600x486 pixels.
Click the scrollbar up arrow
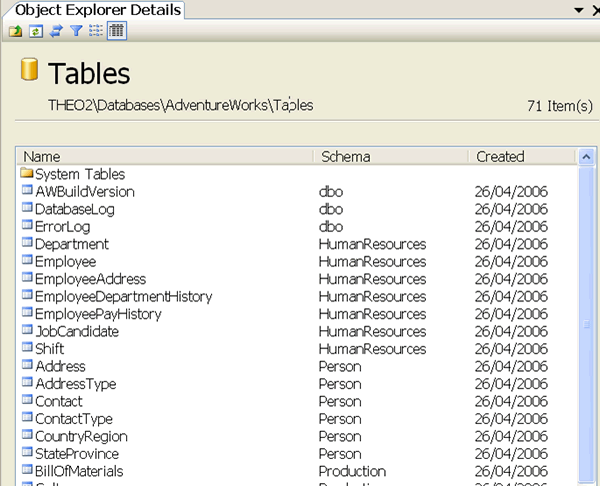586,157
